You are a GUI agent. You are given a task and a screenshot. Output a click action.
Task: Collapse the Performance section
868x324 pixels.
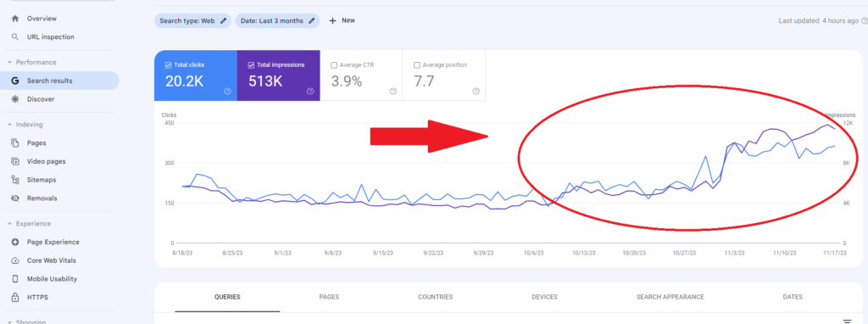click(x=8, y=63)
